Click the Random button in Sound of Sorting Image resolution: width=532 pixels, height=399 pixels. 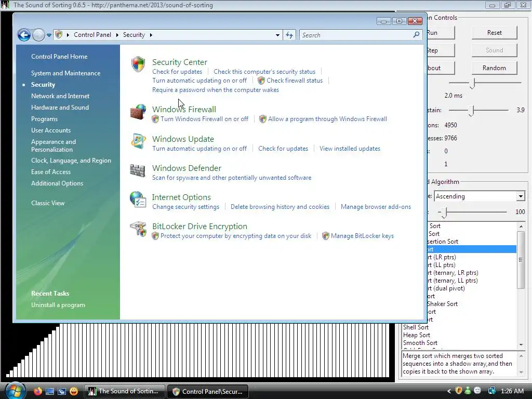[495, 68]
